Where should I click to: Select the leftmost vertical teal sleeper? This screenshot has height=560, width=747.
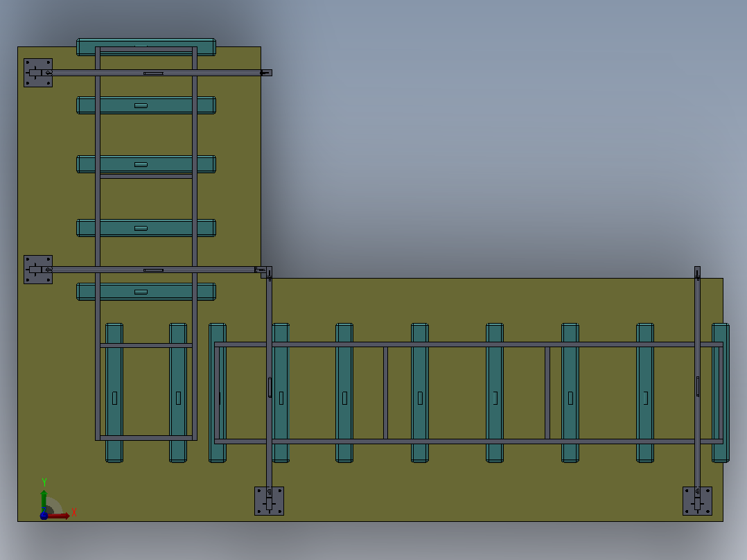[x=114, y=393]
